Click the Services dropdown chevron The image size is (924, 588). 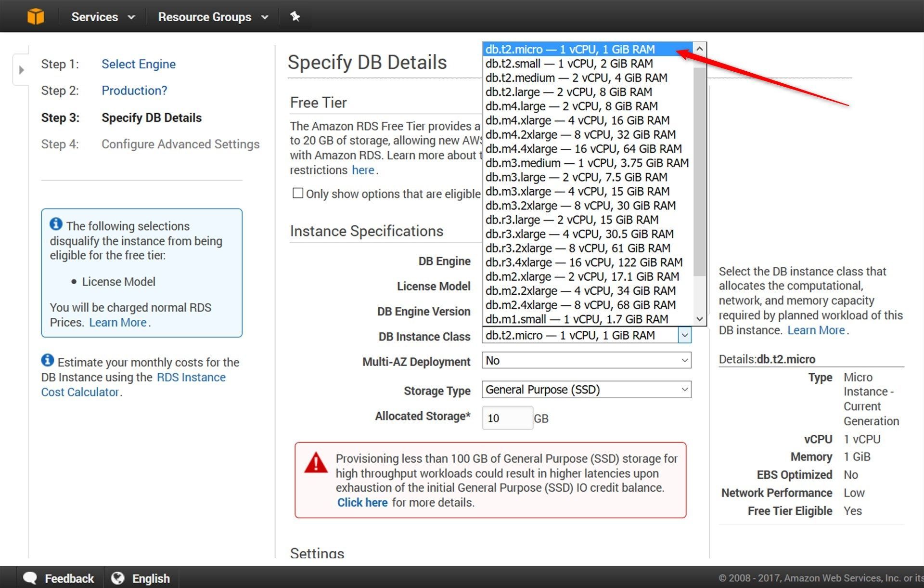coord(131,17)
